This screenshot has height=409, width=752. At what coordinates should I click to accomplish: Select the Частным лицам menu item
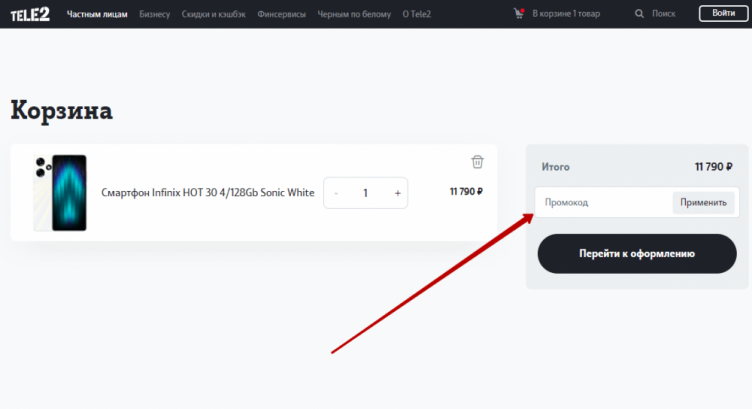click(97, 14)
